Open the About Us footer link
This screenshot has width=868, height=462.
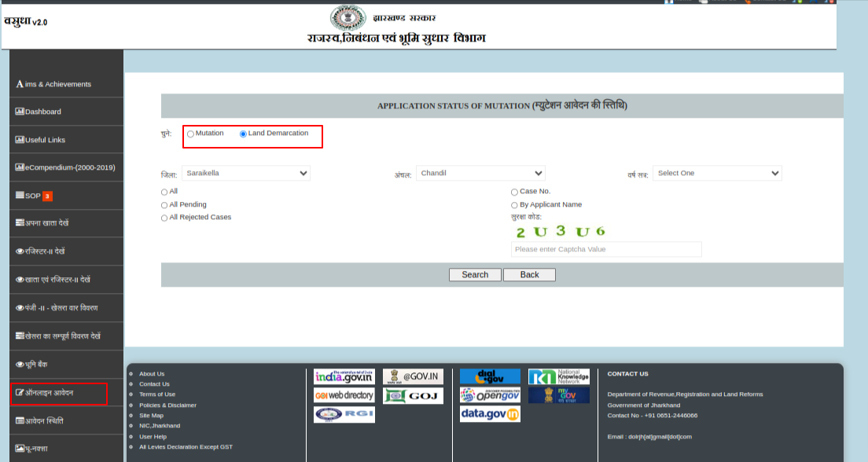[150, 373]
